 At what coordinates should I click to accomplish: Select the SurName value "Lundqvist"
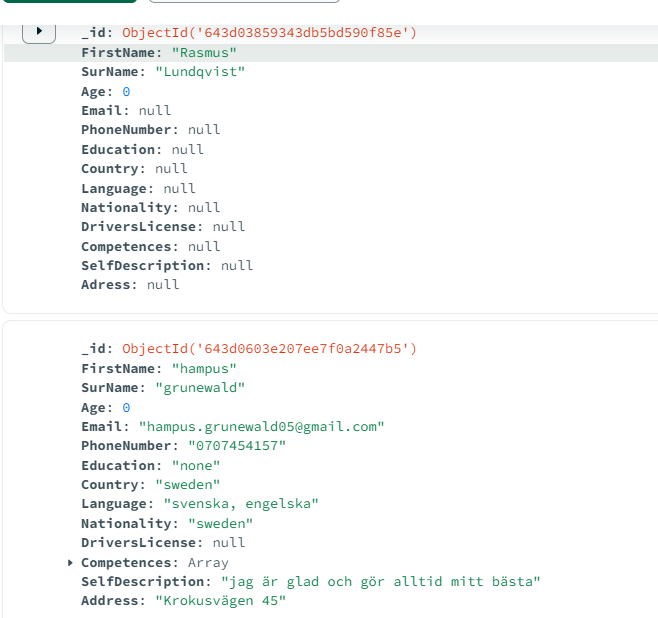(200, 72)
